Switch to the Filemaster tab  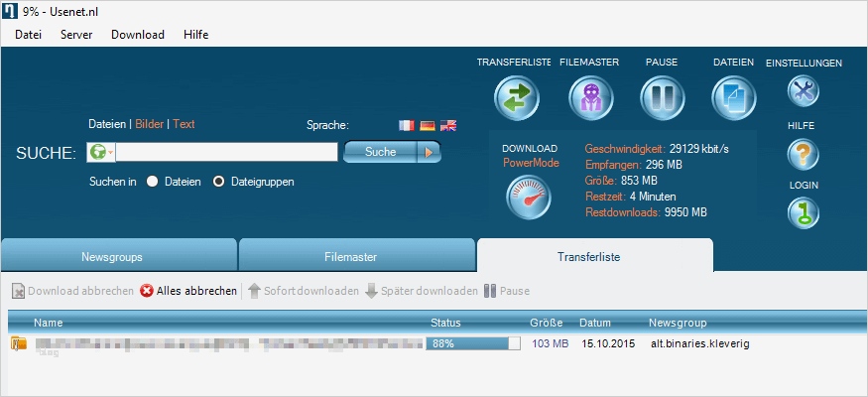coord(356,255)
